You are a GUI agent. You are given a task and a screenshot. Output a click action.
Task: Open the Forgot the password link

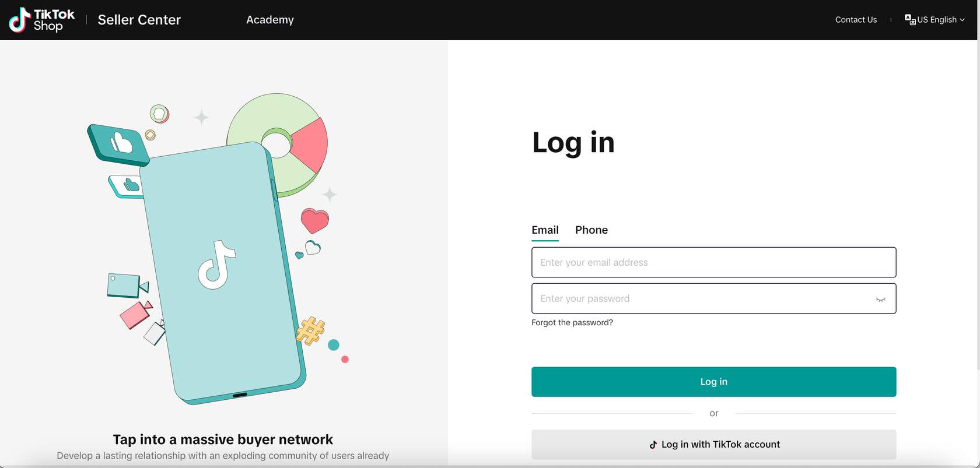pos(572,322)
